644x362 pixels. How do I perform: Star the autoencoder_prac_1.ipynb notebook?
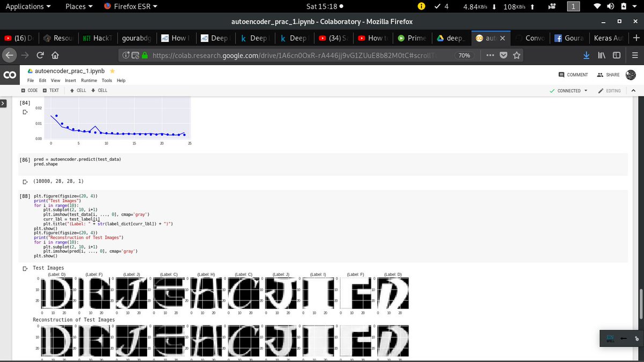tap(112, 70)
